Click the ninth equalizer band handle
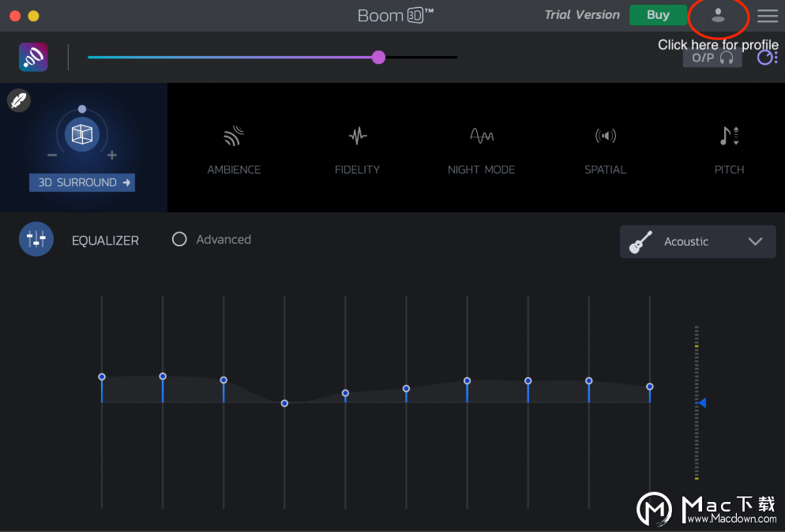 pos(589,381)
